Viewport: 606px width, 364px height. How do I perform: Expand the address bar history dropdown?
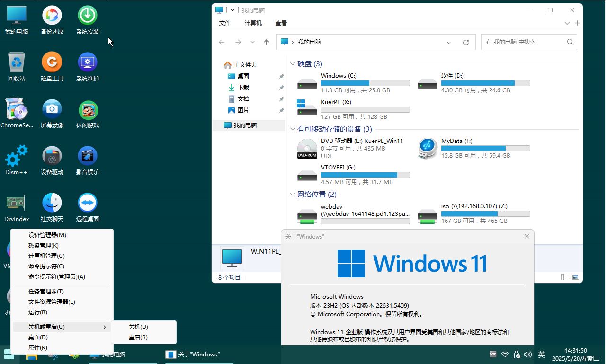click(x=449, y=42)
